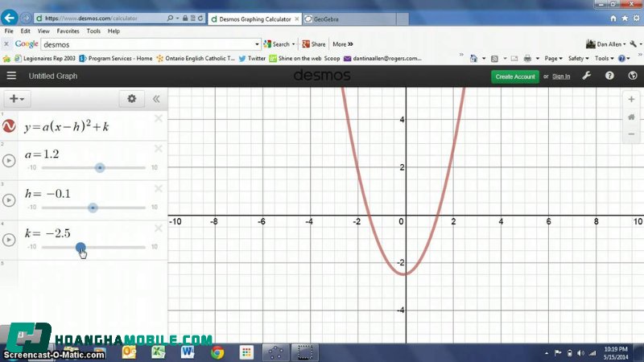Toggle visibility of the parabola expression
The height and width of the screenshot is (362, 644).
point(10,127)
